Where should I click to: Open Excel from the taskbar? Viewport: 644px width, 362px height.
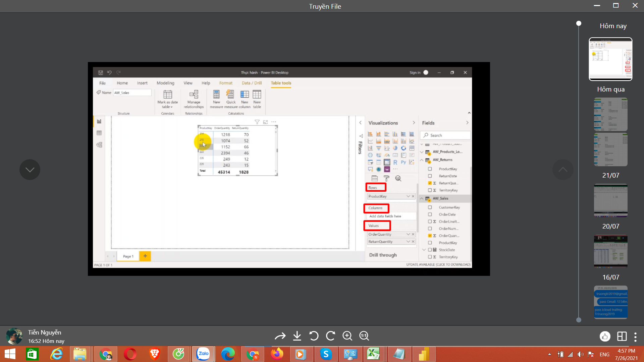(x=373, y=354)
